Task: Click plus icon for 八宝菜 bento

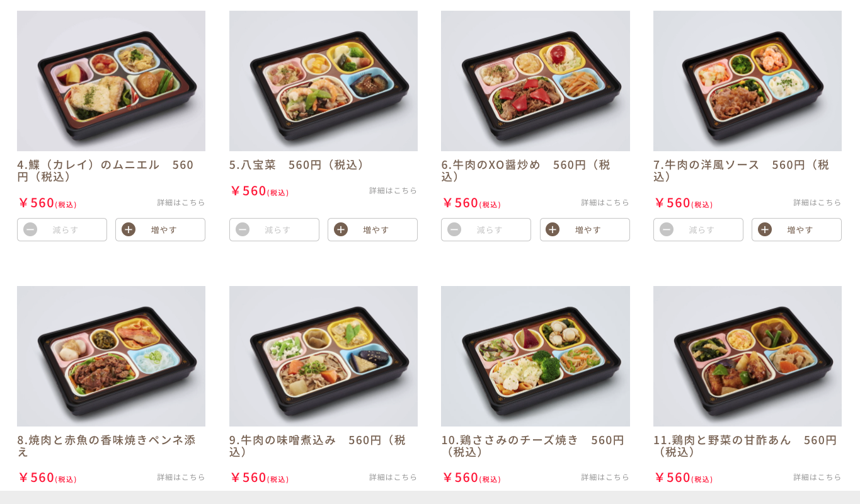Action: click(341, 229)
